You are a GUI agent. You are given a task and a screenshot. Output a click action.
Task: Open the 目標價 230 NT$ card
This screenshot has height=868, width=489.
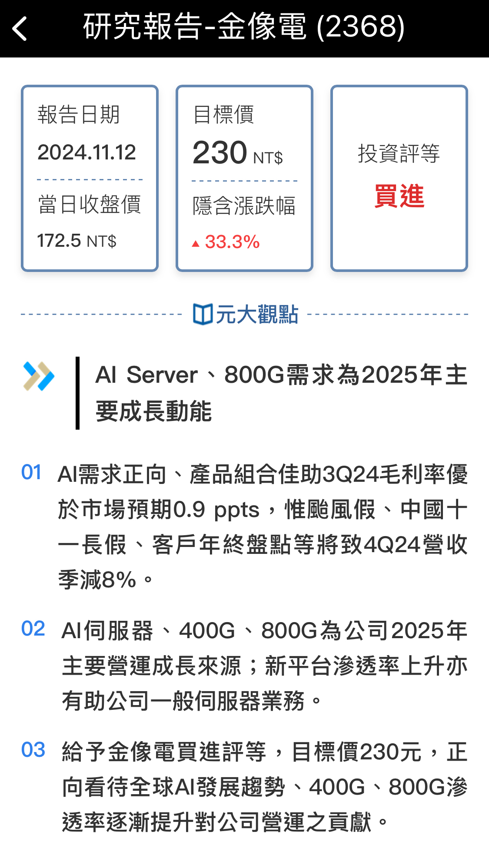[x=244, y=178]
